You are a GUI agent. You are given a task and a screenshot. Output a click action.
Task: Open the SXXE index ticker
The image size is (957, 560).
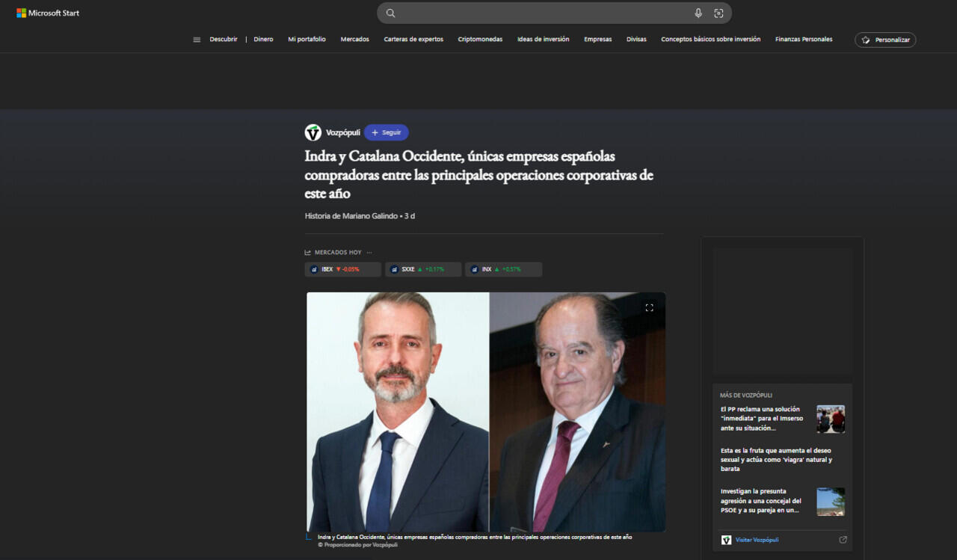[422, 269]
